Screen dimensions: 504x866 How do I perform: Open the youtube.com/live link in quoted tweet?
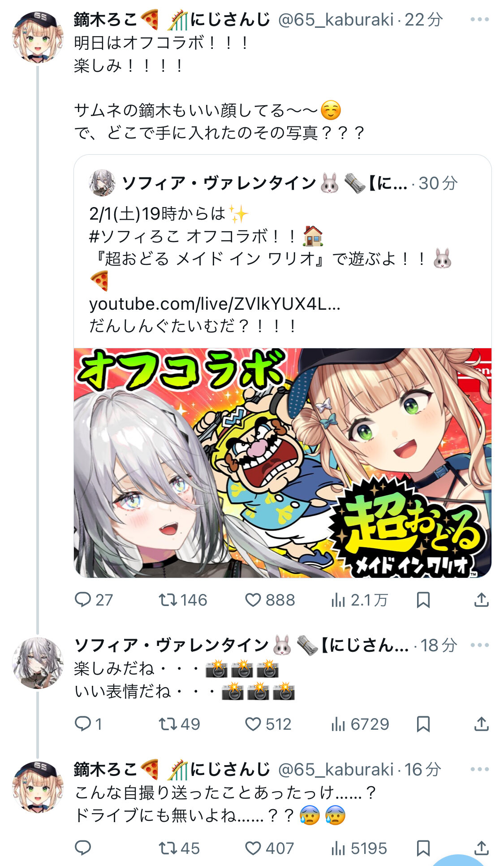coord(215,304)
